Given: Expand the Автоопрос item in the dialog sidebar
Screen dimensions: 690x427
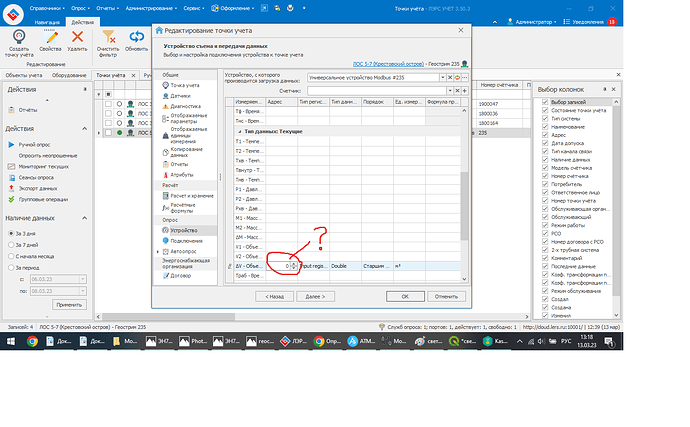Looking at the screenshot, I should [158, 252].
